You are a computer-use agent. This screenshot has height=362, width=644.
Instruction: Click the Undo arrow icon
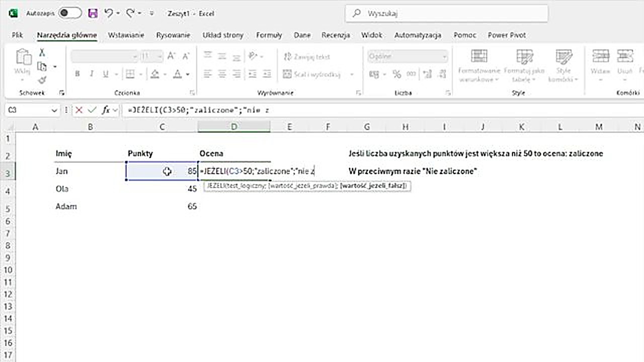108,14
